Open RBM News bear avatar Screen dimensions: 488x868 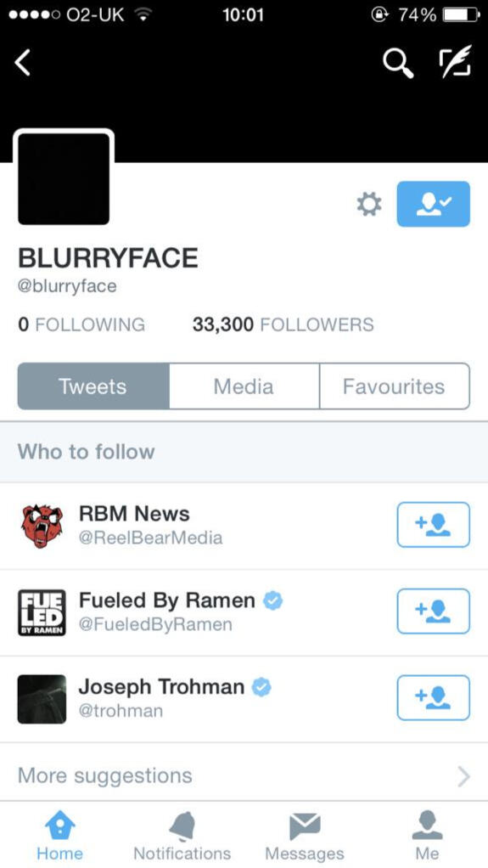[x=42, y=526]
